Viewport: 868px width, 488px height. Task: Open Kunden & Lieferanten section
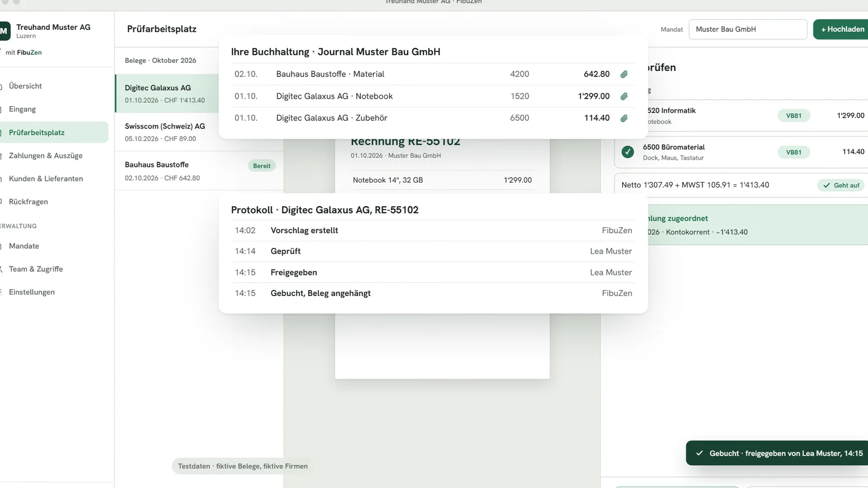point(46,178)
